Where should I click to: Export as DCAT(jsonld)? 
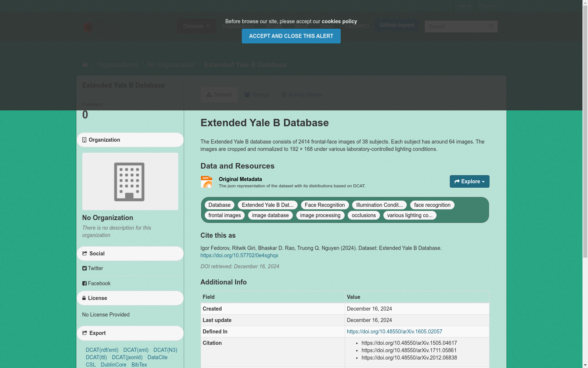pyautogui.click(x=127, y=357)
